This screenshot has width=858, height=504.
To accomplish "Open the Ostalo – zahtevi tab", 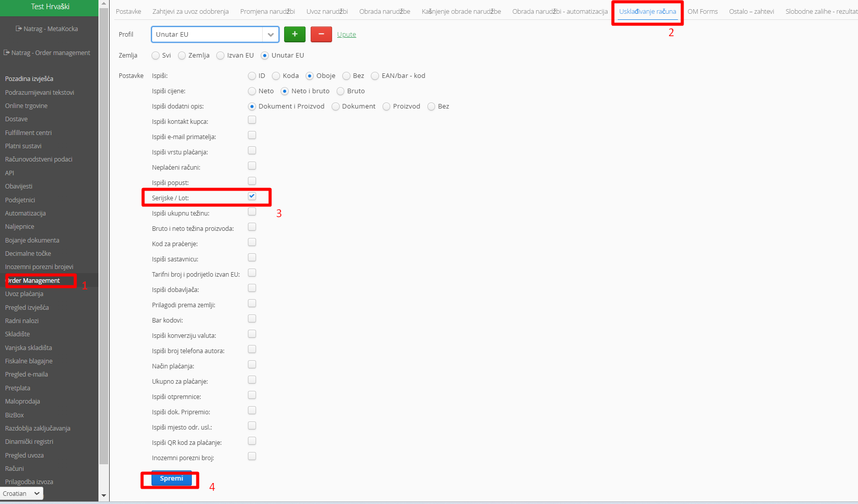I will click(751, 11).
